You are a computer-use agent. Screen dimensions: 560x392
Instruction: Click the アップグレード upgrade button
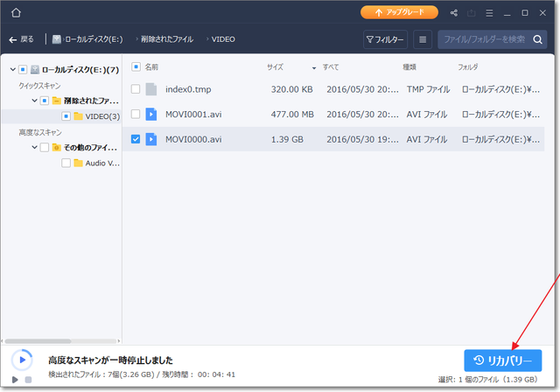click(x=398, y=13)
